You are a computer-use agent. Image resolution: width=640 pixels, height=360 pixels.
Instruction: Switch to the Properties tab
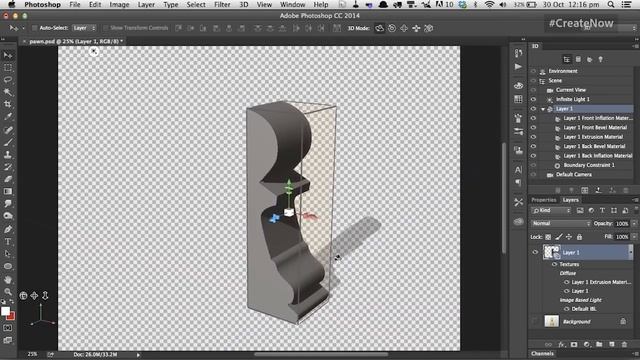(x=544, y=200)
